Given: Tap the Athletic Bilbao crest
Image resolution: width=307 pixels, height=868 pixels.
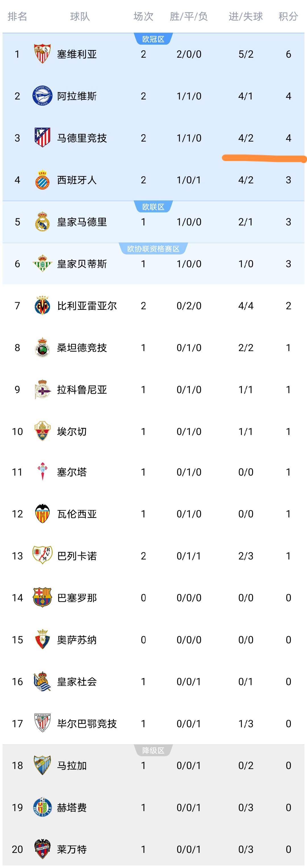Looking at the screenshot, I should pos(42,724).
